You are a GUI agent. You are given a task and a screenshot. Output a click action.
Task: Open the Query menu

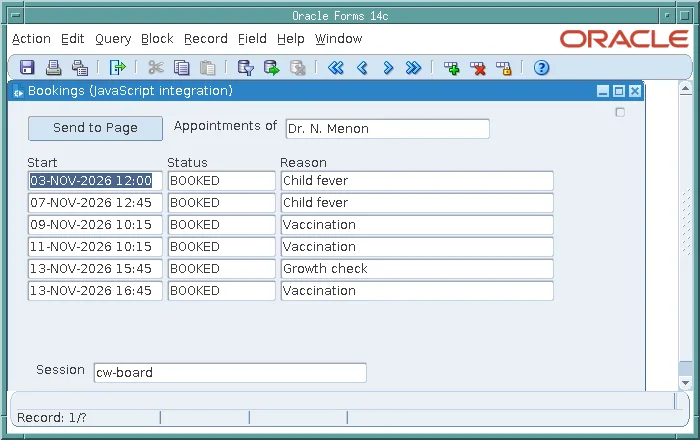113,39
